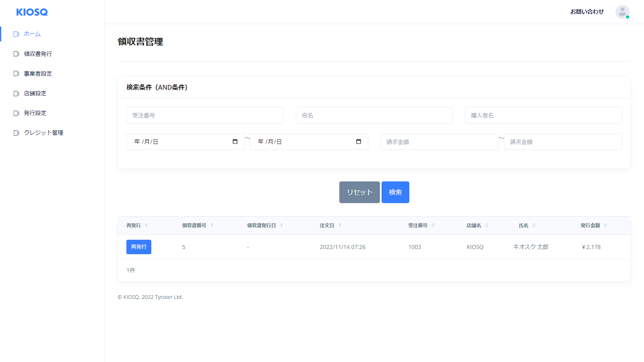
Task: Sort table by 氏名 column
Action: [534, 226]
